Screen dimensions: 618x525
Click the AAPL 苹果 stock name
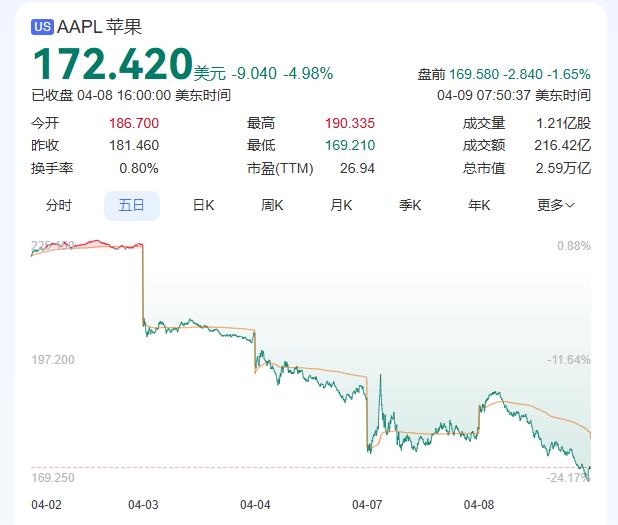[99, 27]
